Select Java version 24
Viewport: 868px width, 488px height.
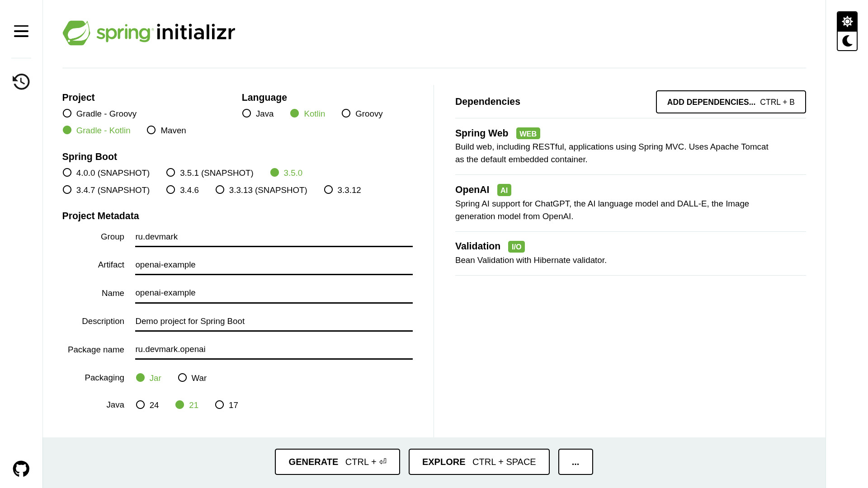click(147, 405)
